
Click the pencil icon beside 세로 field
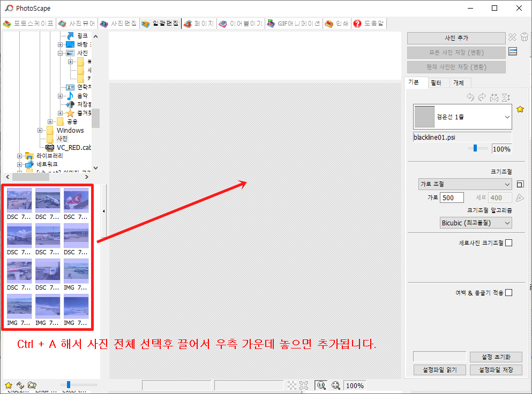click(x=520, y=198)
